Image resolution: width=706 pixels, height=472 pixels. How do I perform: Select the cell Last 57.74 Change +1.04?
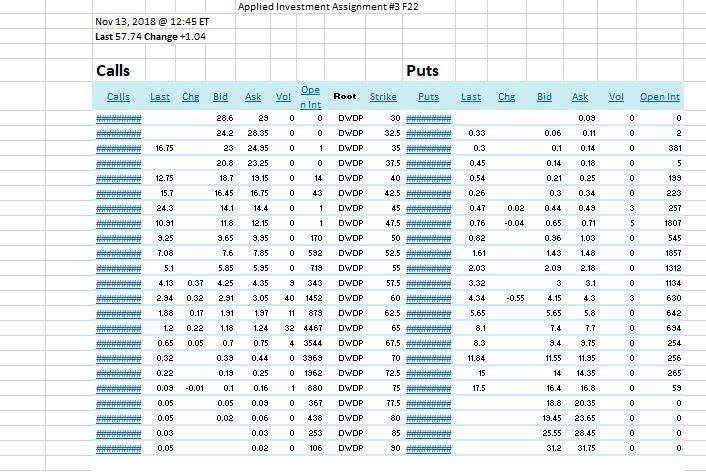(x=150, y=36)
